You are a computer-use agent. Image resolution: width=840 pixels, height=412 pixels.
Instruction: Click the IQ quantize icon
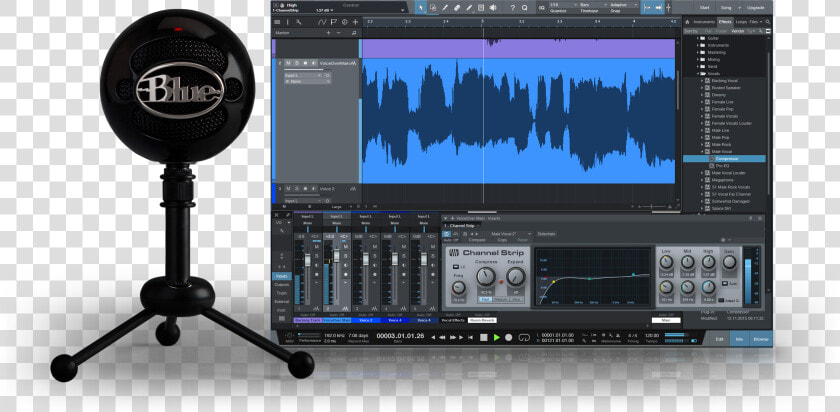pyautogui.click(x=541, y=7)
